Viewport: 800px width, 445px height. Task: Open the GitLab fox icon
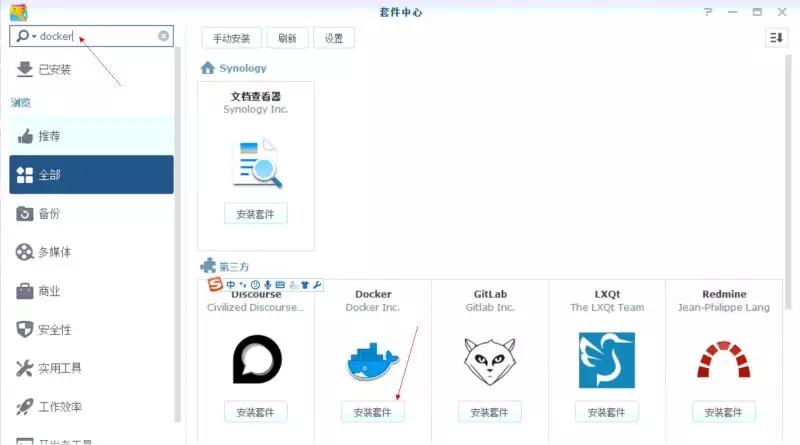490,361
